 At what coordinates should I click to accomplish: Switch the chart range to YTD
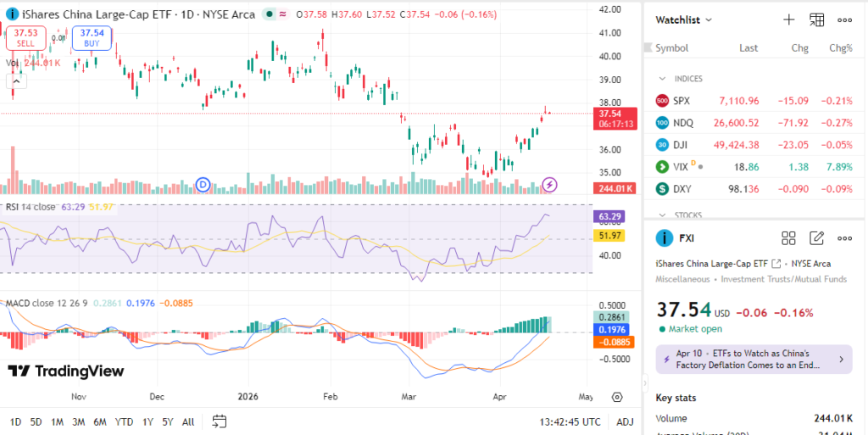[124, 421]
